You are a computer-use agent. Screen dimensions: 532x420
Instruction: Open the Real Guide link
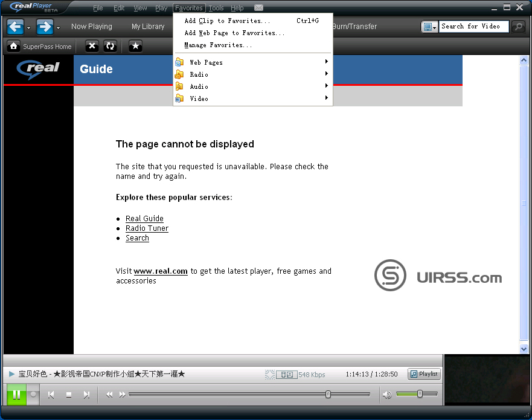click(x=144, y=218)
